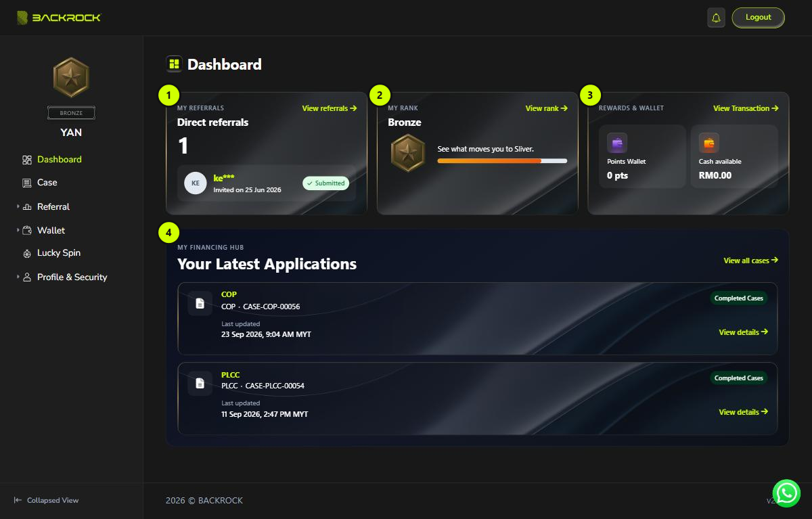View details of COP case
Screen dimensions: 812x519
(x=743, y=332)
